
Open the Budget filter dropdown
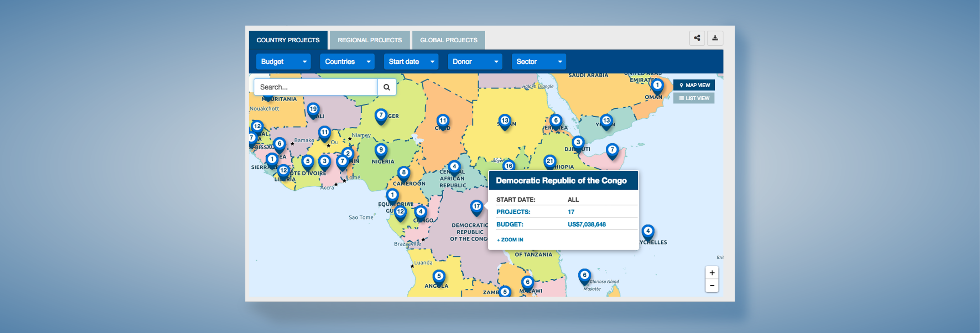[x=283, y=62]
